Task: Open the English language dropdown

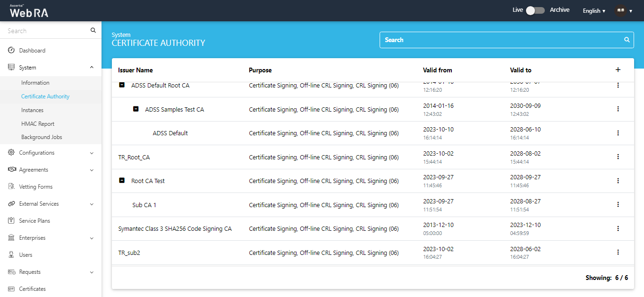Action: (593, 11)
